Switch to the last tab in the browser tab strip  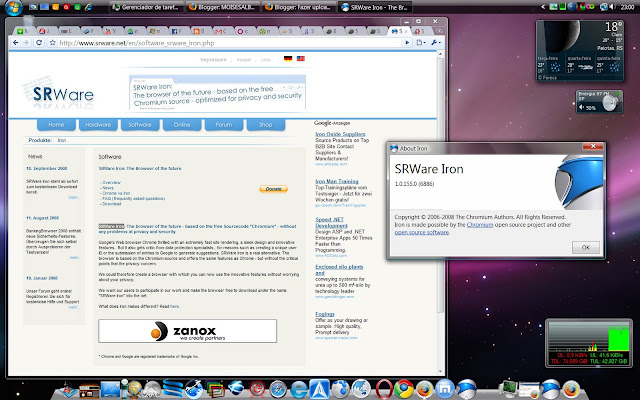coord(421,31)
